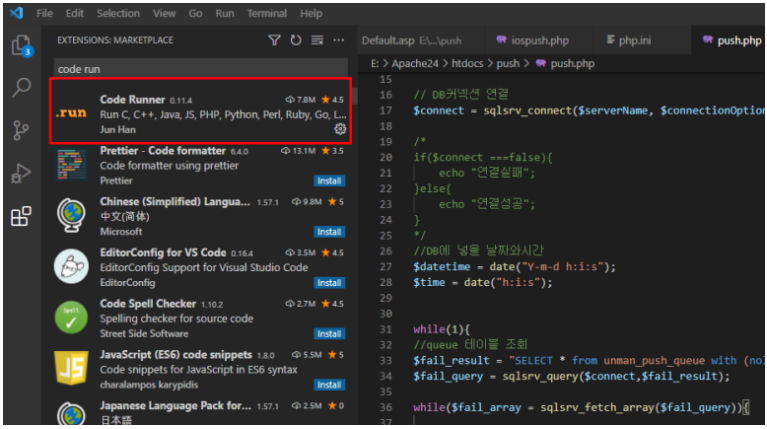Switch to the php.ini tab

(x=642, y=41)
